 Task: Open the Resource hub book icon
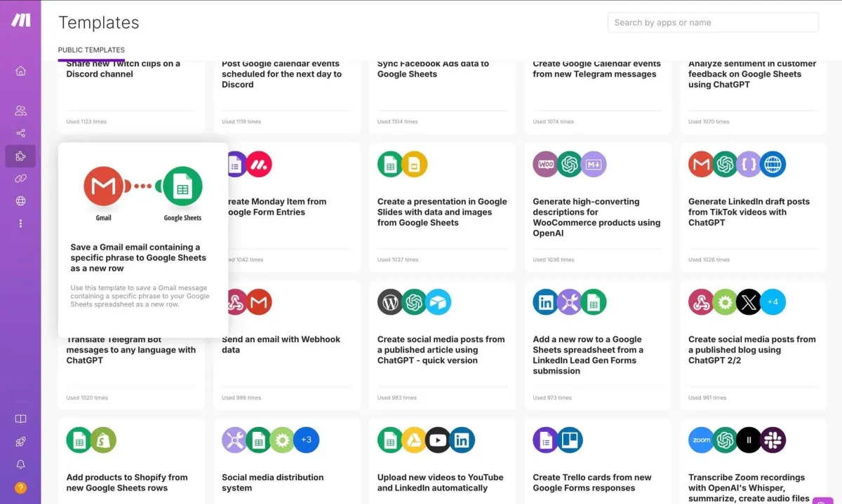[20, 419]
